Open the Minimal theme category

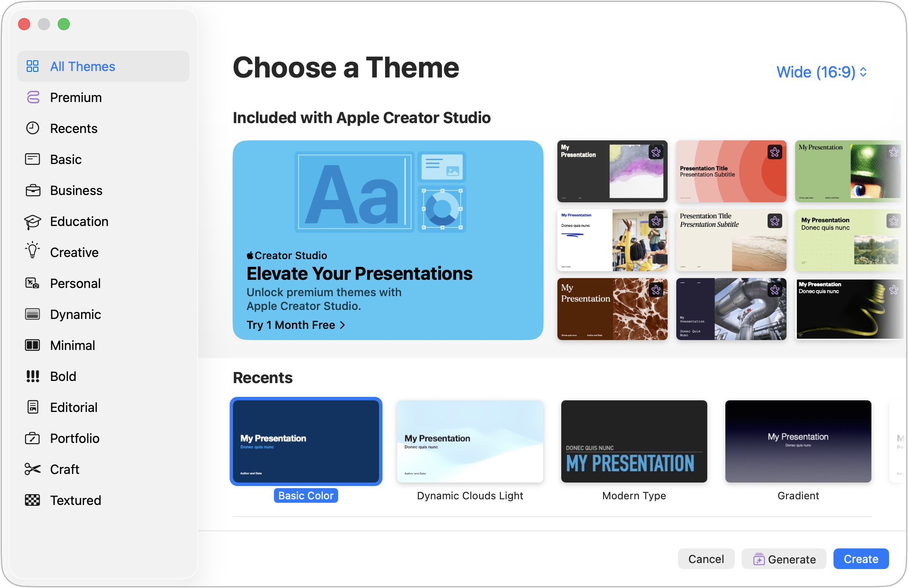(72, 345)
